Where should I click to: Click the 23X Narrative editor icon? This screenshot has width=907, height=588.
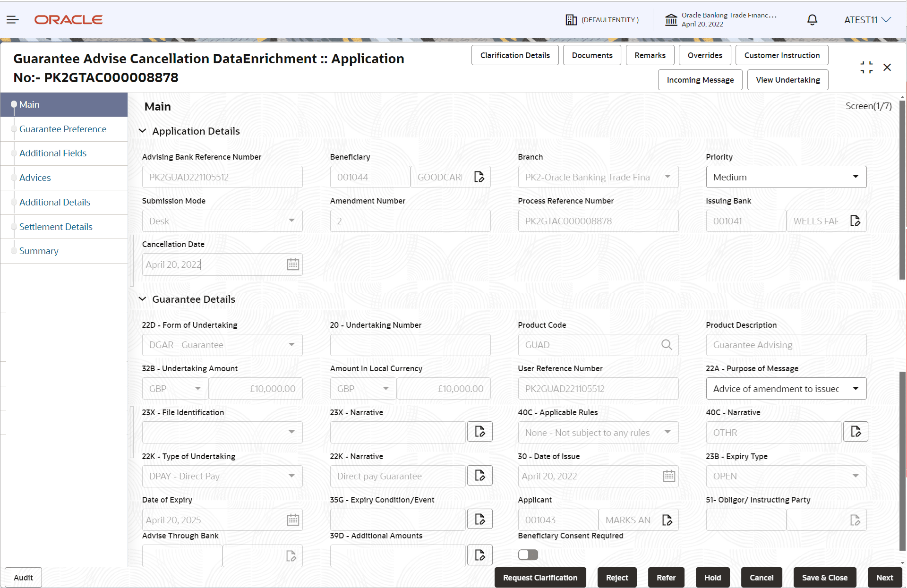point(479,431)
